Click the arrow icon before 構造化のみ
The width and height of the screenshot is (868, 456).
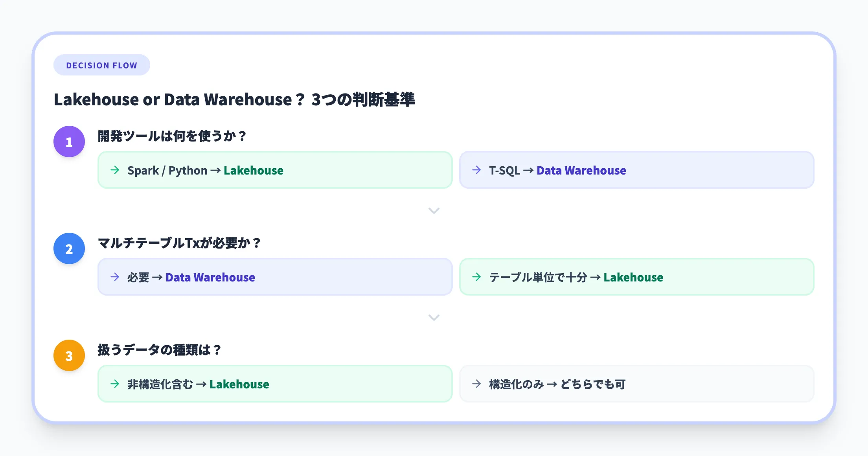point(476,384)
